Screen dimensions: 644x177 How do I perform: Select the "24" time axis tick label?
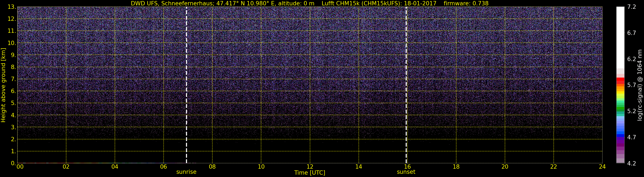[602, 167]
